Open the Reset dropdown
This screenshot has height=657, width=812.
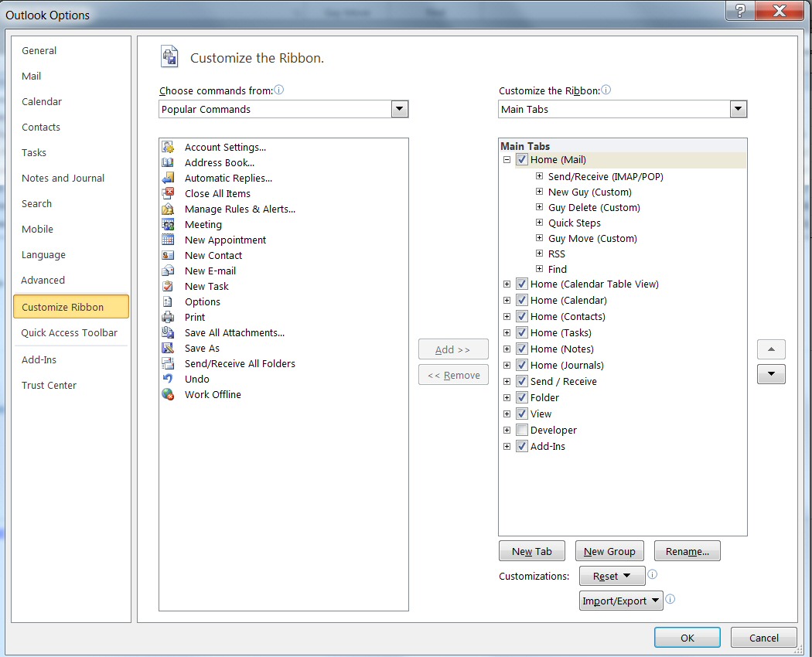(x=612, y=575)
